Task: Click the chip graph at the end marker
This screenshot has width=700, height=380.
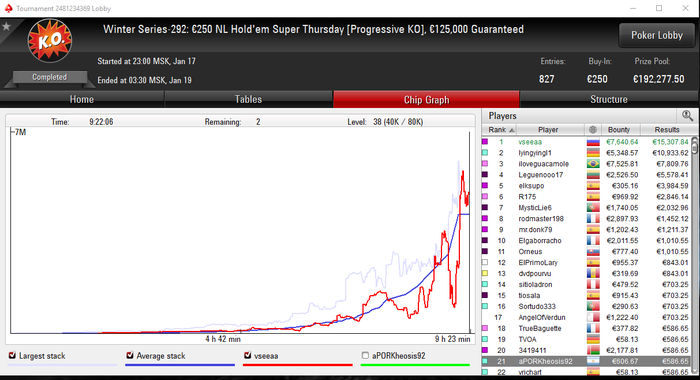Action: pos(470,232)
